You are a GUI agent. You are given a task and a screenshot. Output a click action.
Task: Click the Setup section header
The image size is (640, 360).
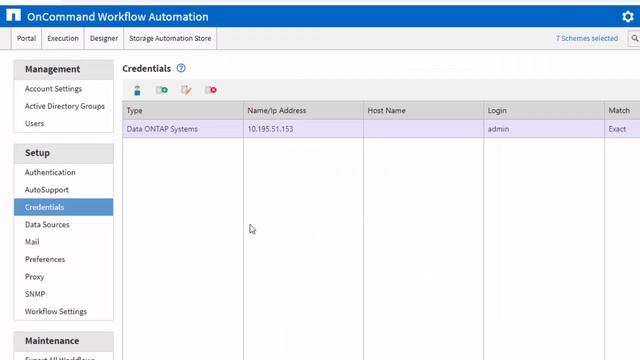[x=64, y=153]
